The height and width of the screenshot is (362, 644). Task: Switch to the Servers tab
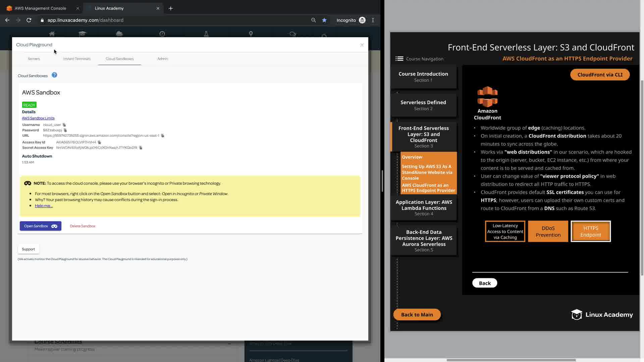(x=34, y=59)
